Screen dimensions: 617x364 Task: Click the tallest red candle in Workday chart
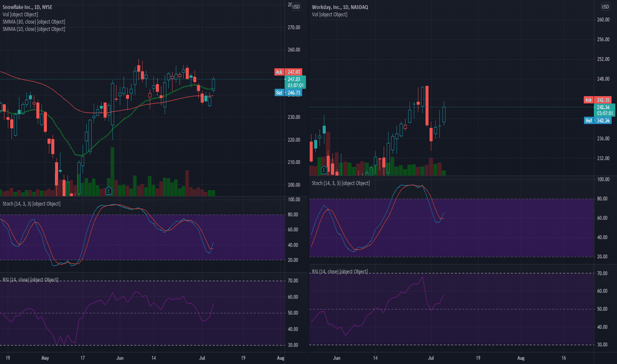tap(427, 106)
